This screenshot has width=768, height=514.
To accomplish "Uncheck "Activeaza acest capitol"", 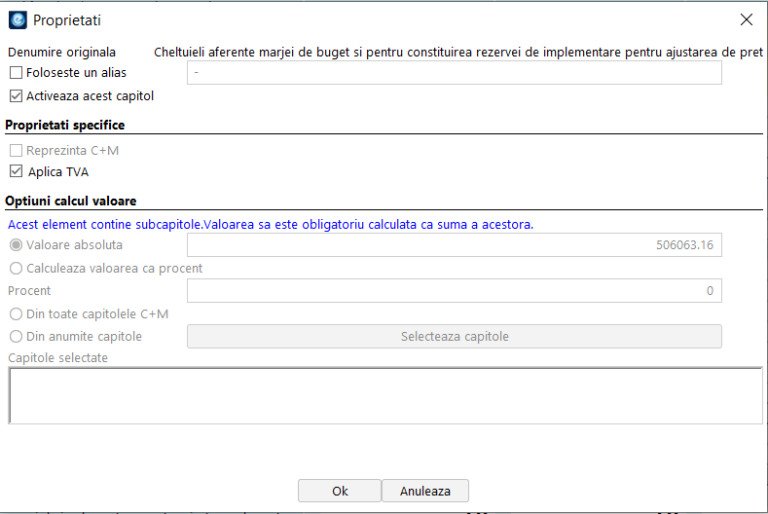I will click(x=16, y=97).
